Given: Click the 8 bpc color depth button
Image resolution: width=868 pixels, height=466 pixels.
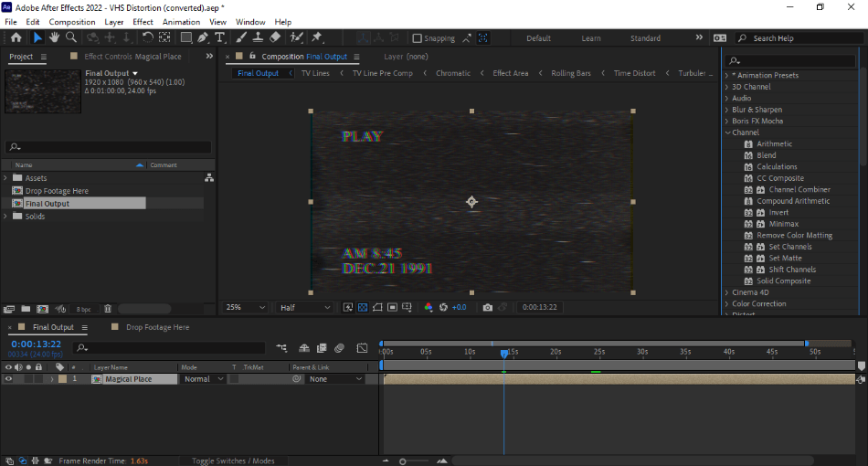Looking at the screenshot, I should 83,310.
